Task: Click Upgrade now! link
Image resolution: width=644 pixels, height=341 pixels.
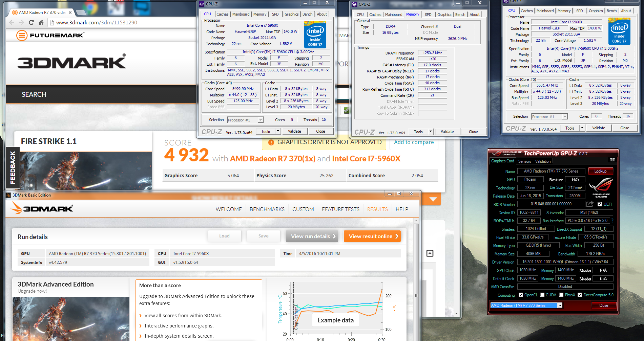Action: point(32,291)
